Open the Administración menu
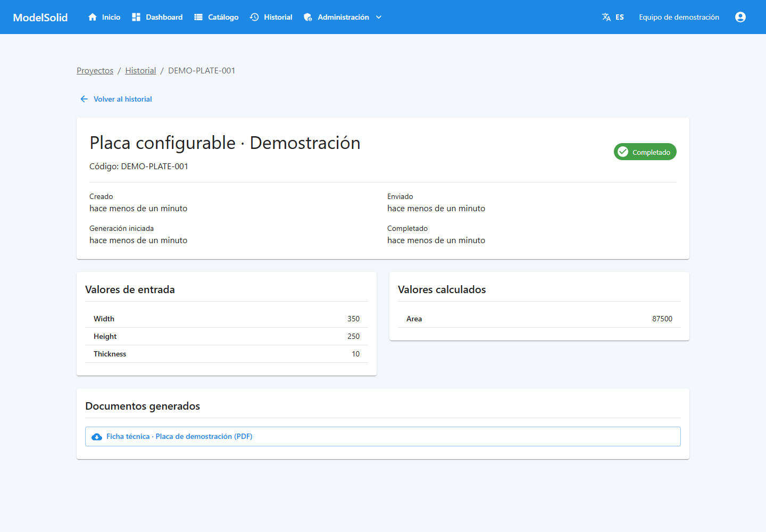766x532 pixels. coord(343,17)
